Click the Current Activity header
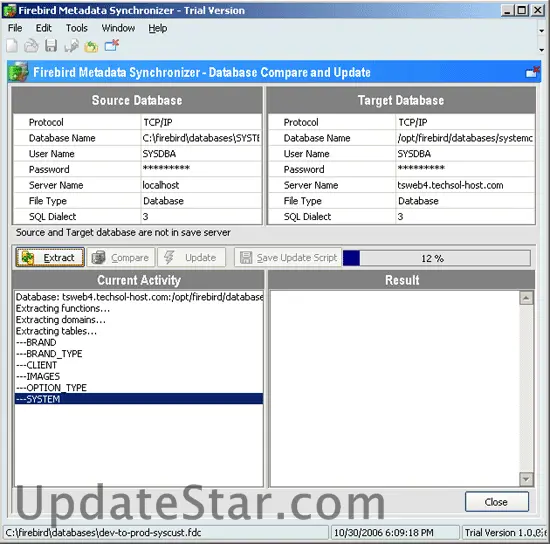The image size is (550, 544). point(139,280)
